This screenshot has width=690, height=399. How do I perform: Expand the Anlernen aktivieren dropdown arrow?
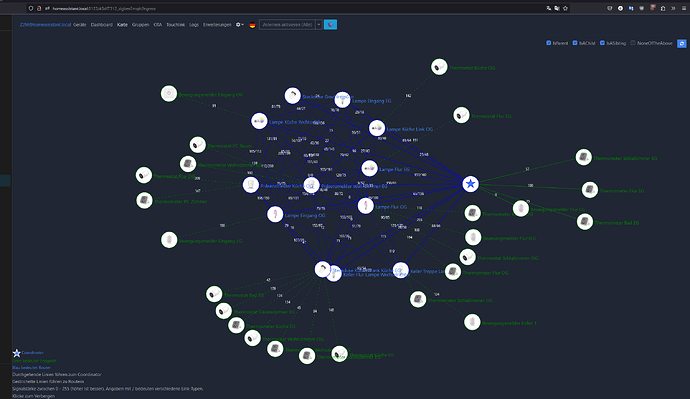pyautogui.click(x=319, y=25)
